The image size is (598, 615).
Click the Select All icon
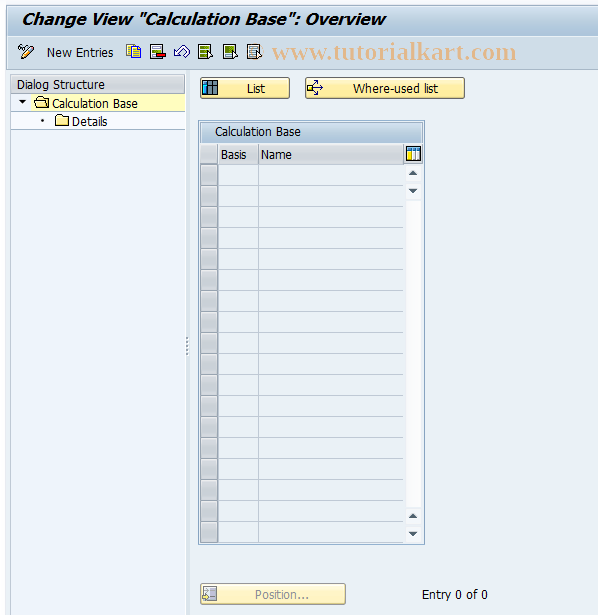pos(206,52)
